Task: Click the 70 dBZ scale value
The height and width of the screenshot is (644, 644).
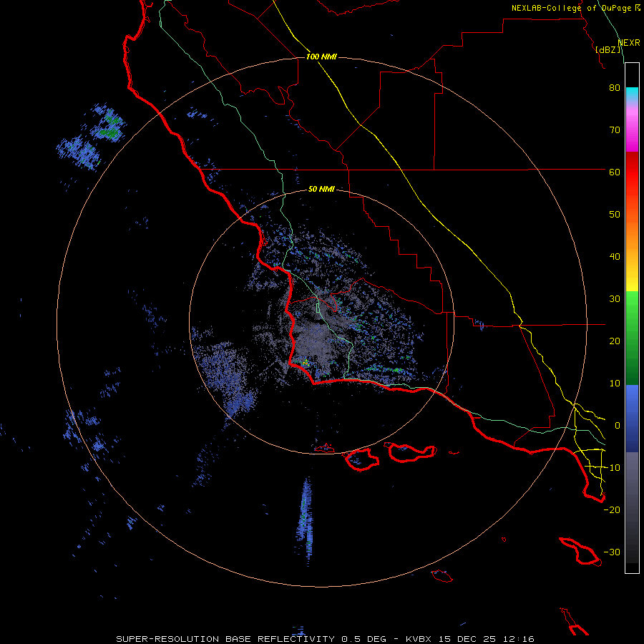Action: pyautogui.click(x=615, y=130)
